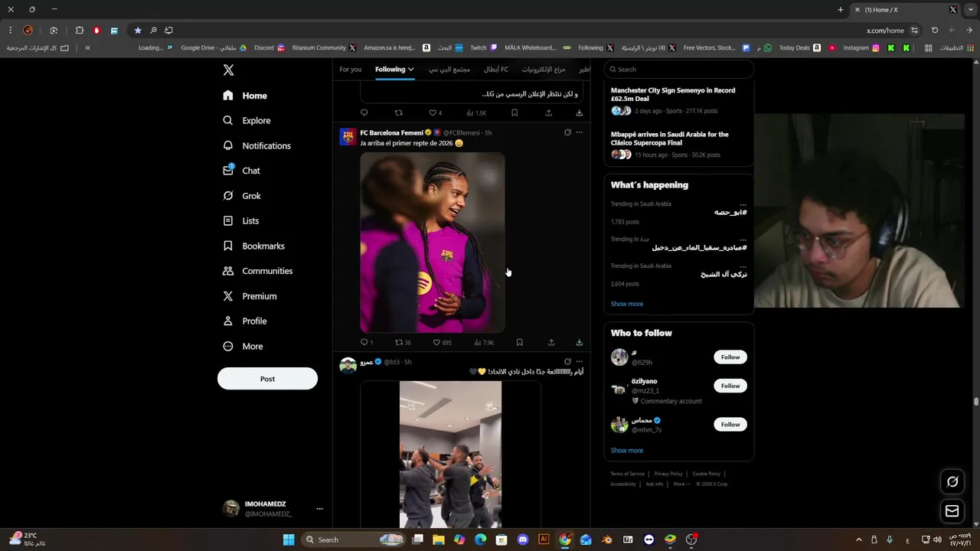
Task: Click the Post button
Action: click(267, 379)
